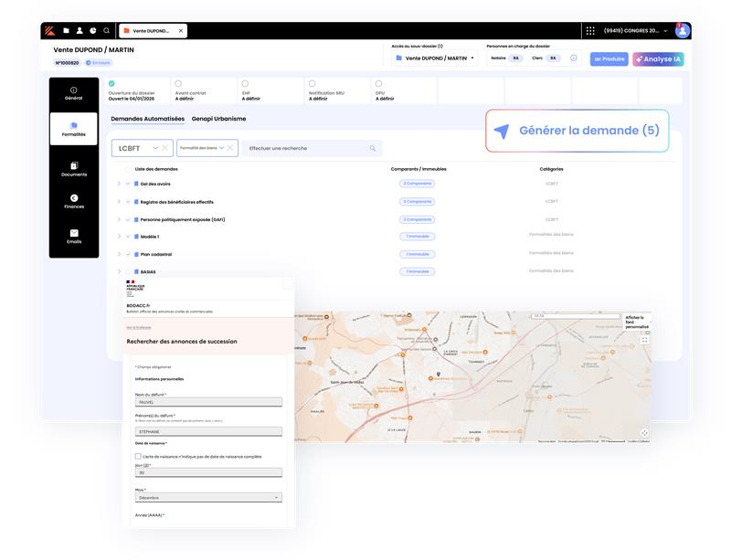Clear the Formalité des biens filter
The image size is (731, 560).
click(230, 148)
